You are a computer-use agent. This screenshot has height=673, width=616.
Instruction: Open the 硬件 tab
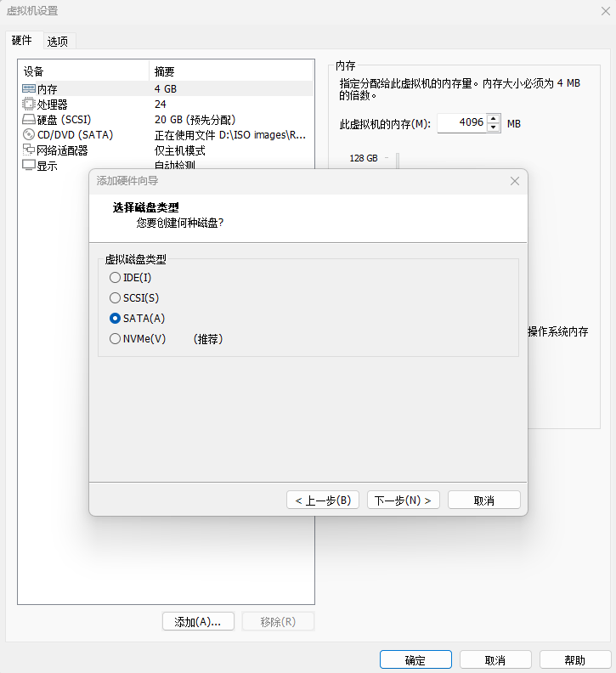pos(22,40)
